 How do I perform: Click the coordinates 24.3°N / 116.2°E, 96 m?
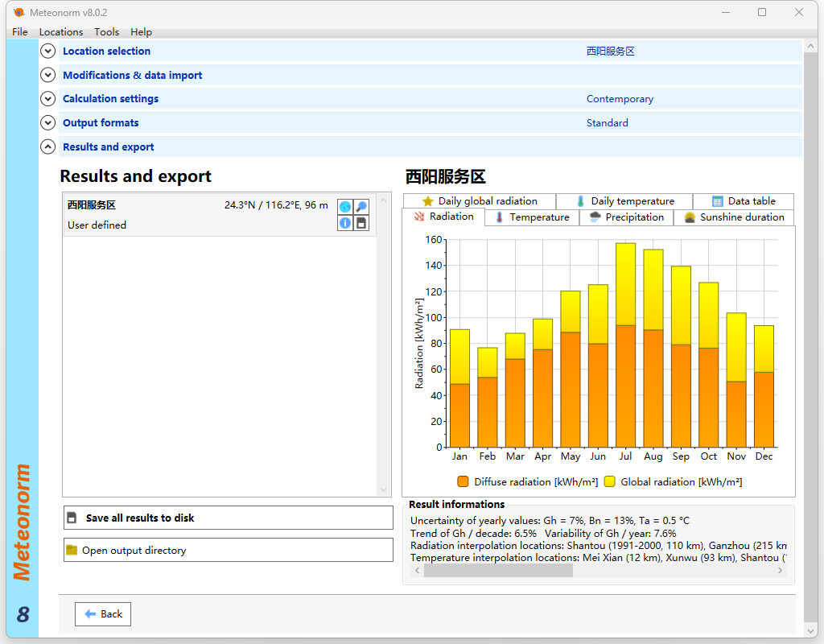click(276, 205)
